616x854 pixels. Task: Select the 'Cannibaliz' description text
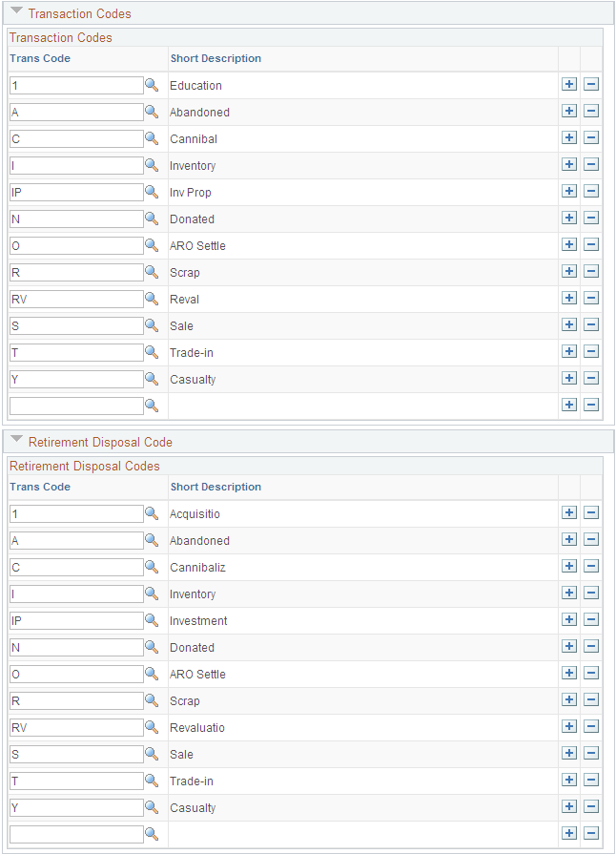pyautogui.click(x=197, y=568)
